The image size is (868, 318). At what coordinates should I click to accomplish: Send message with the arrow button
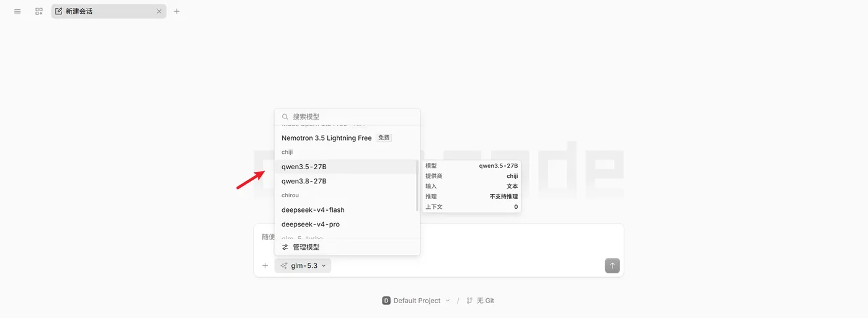pos(612,265)
